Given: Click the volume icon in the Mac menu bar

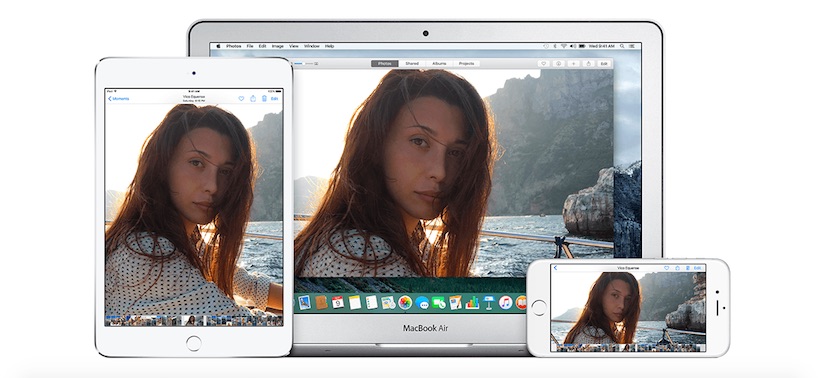Looking at the screenshot, I should pos(573,46).
